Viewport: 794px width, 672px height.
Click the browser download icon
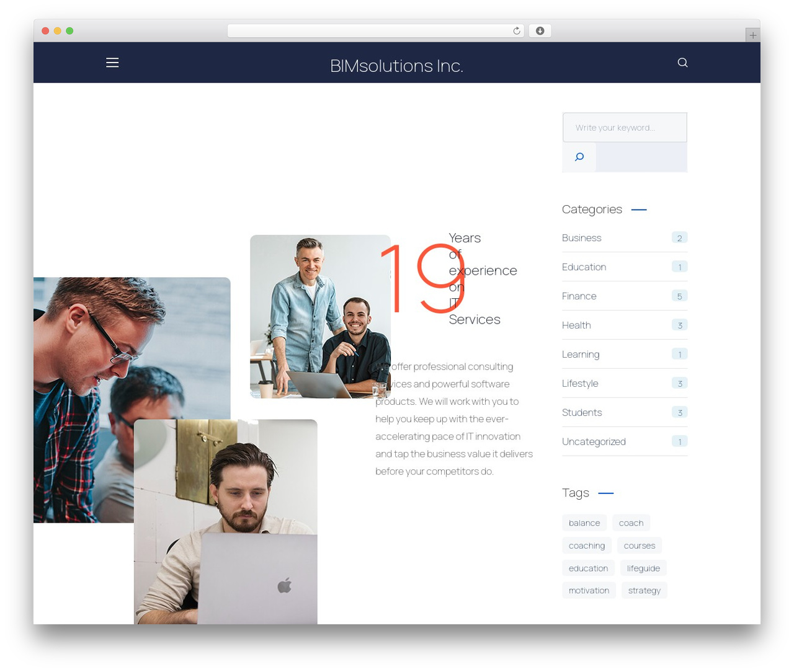(x=540, y=31)
